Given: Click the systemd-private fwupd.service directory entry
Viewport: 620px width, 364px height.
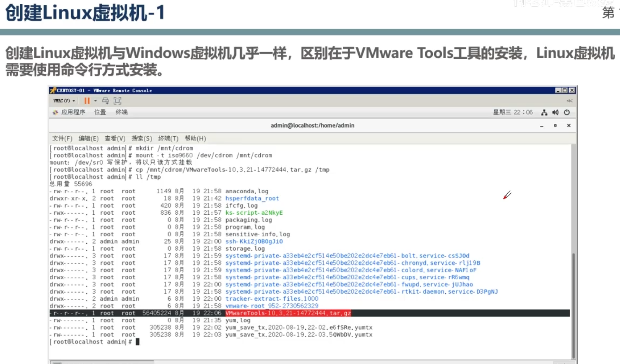Looking at the screenshot, I should coord(349,285).
